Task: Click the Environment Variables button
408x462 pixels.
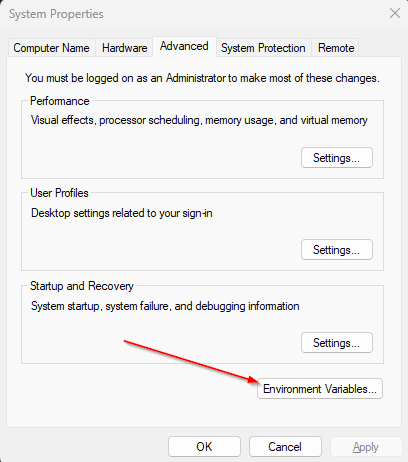Action: point(320,389)
